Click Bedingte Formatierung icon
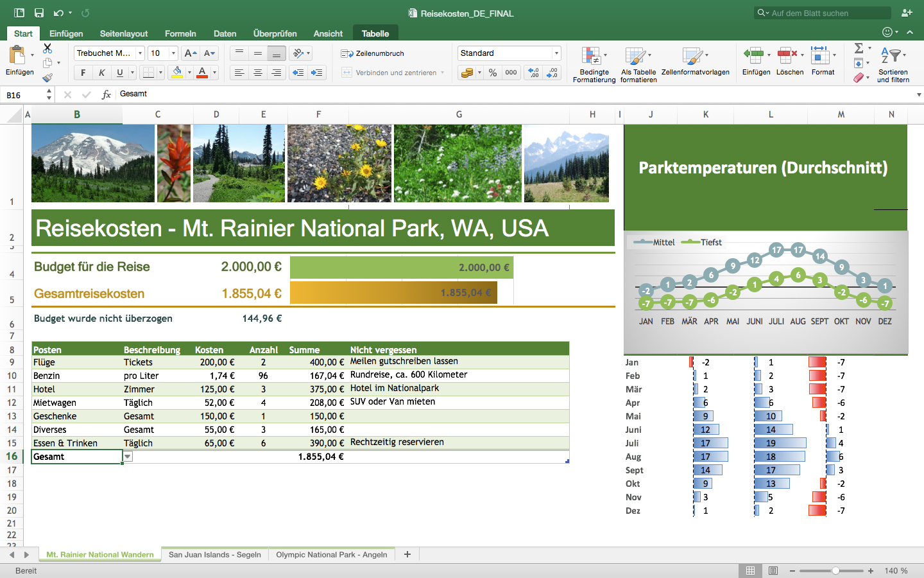This screenshot has height=578, width=924. [x=591, y=57]
